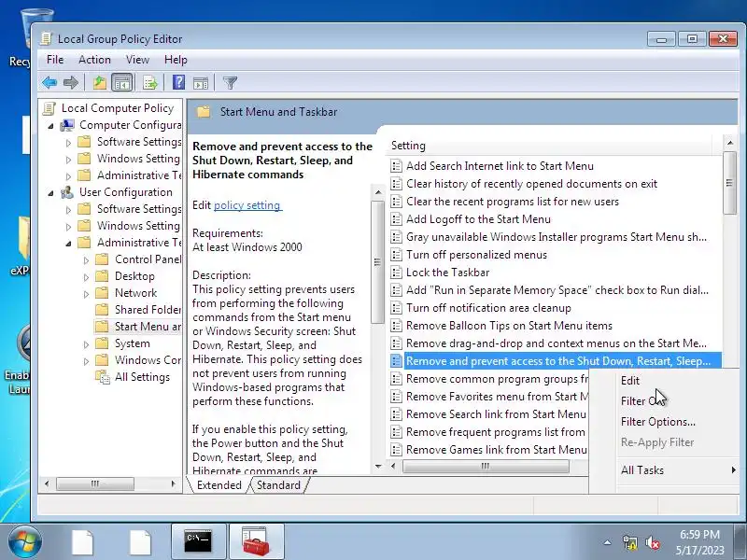Click the network tray icon

tap(629, 542)
